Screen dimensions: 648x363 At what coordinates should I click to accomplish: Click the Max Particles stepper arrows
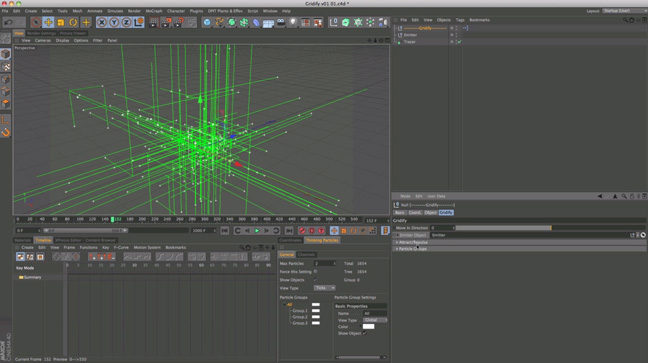(x=334, y=263)
